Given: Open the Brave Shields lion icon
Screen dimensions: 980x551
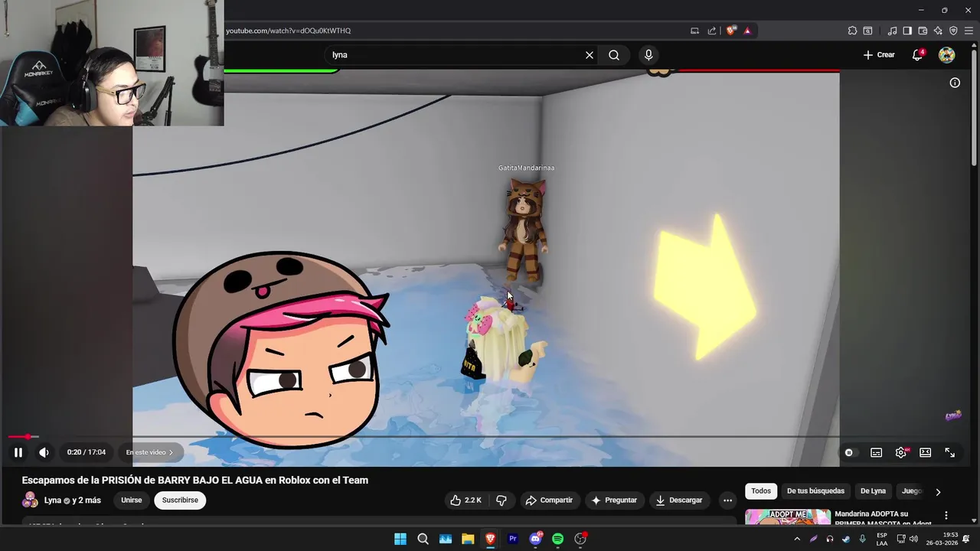Looking at the screenshot, I should click(x=731, y=31).
